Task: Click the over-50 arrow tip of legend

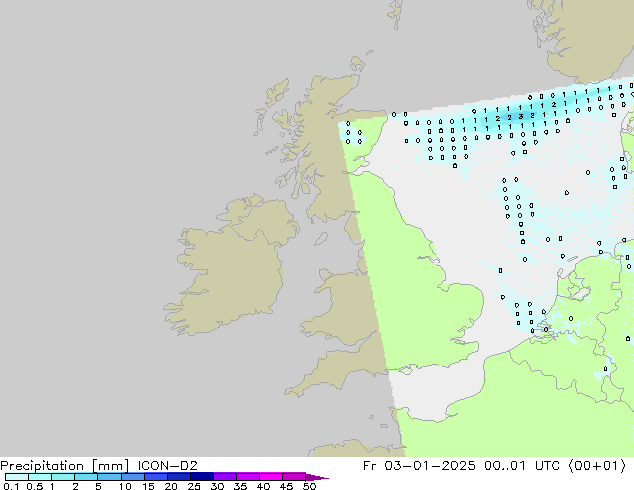Action: click(x=317, y=477)
